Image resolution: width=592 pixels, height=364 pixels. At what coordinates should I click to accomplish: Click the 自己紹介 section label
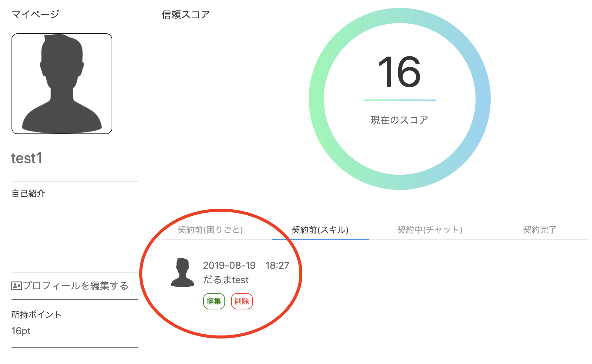[x=28, y=193]
